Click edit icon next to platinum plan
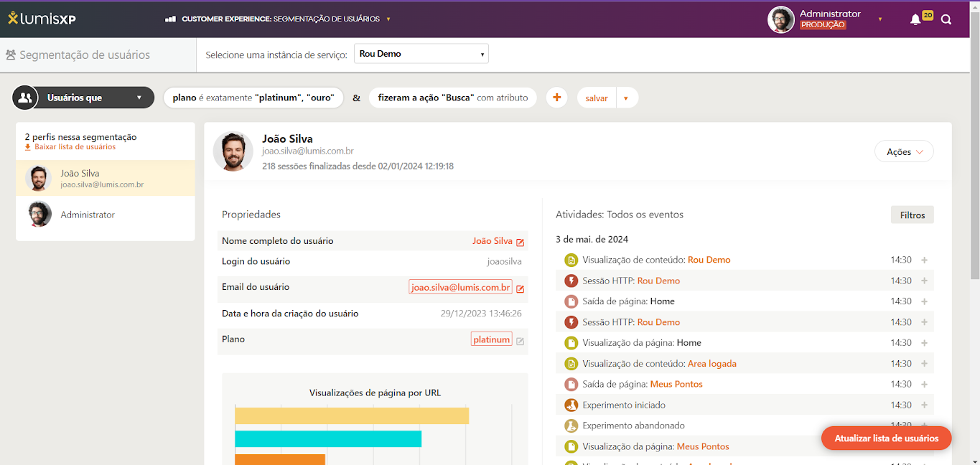Image resolution: width=980 pixels, height=465 pixels. [x=521, y=341]
